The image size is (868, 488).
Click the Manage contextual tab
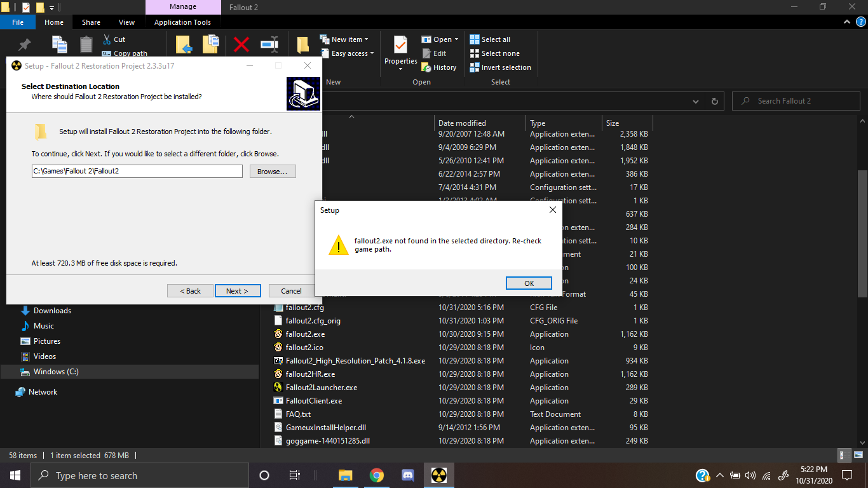tap(182, 7)
